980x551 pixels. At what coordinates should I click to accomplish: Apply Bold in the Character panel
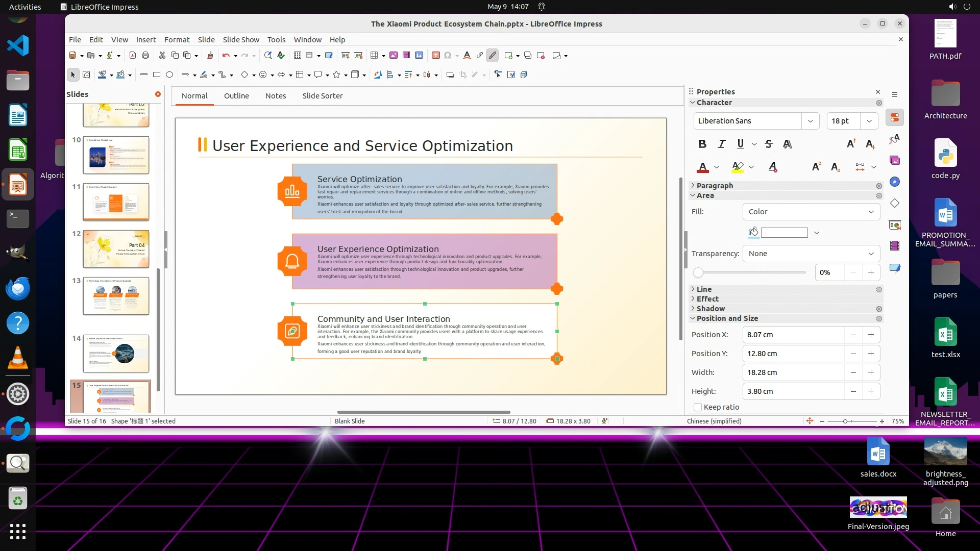(702, 144)
